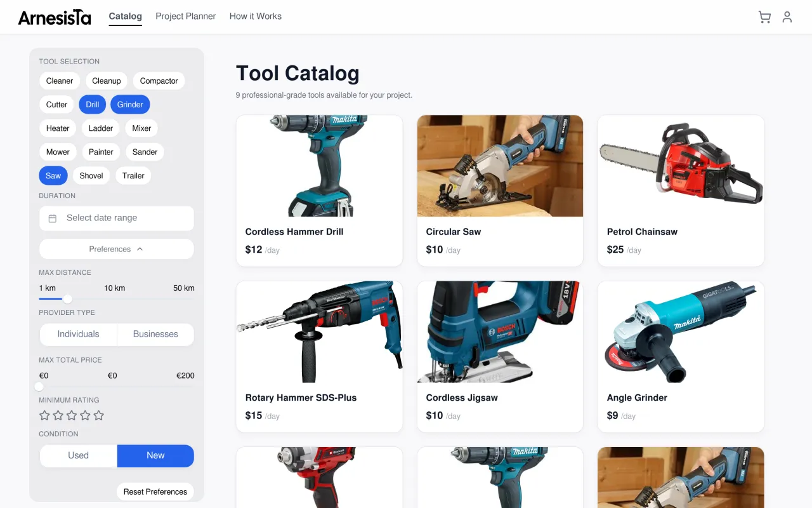Click Reset Preferences button
812x508 pixels.
click(x=155, y=491)
